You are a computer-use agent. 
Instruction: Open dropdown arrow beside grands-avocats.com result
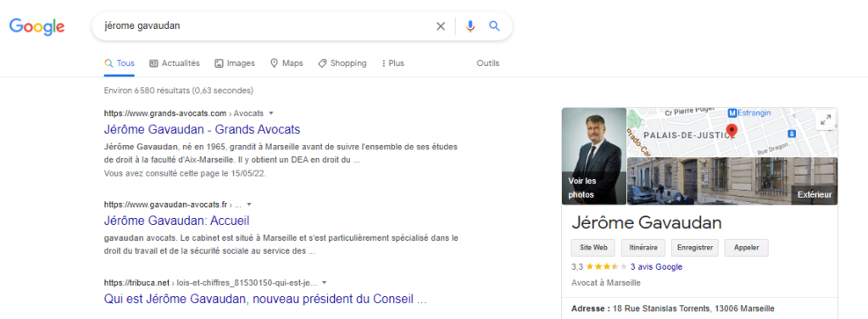pos(271,113)
